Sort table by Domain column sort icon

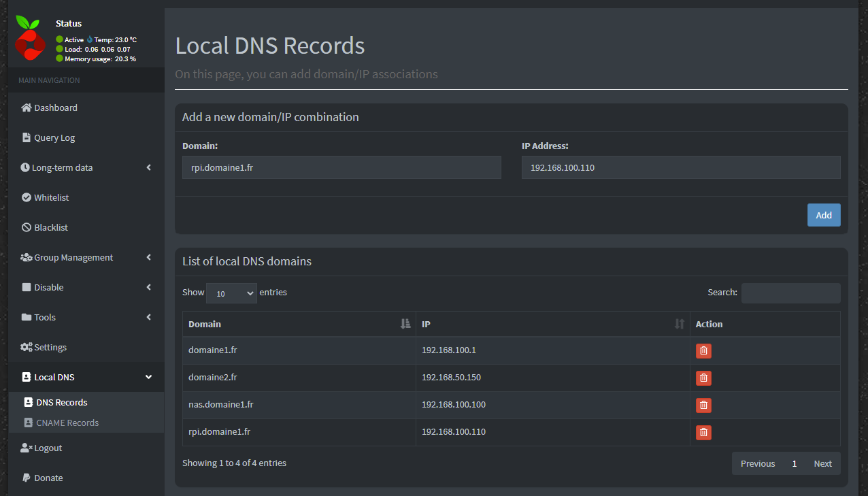[x=405, y=324]
